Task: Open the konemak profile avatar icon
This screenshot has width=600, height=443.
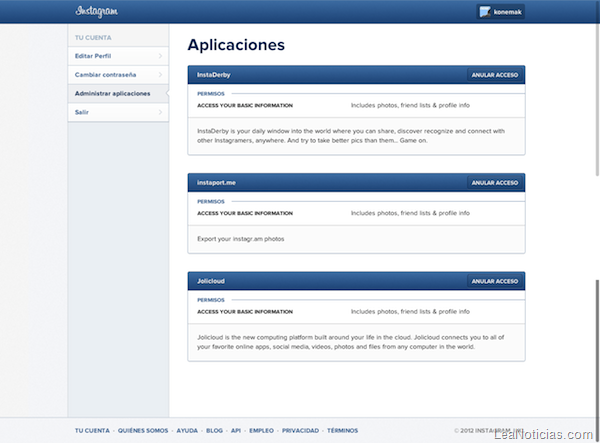Action: coord(485,12)
